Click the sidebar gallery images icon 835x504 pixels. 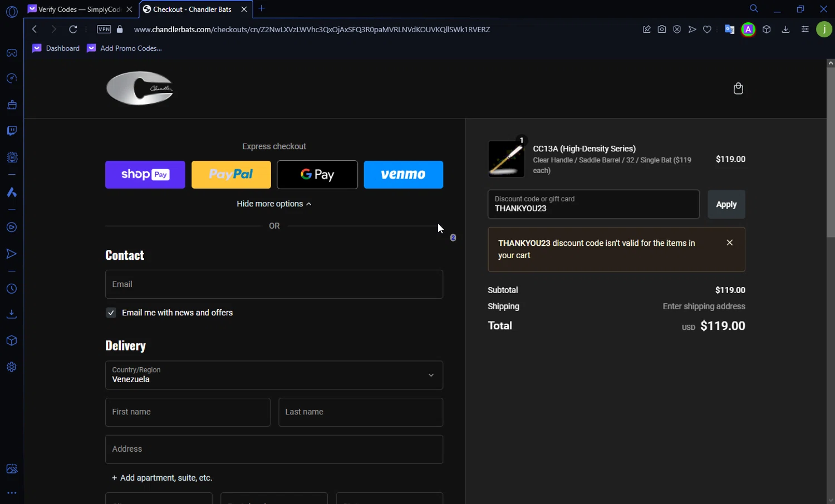[x=12, y=469]
